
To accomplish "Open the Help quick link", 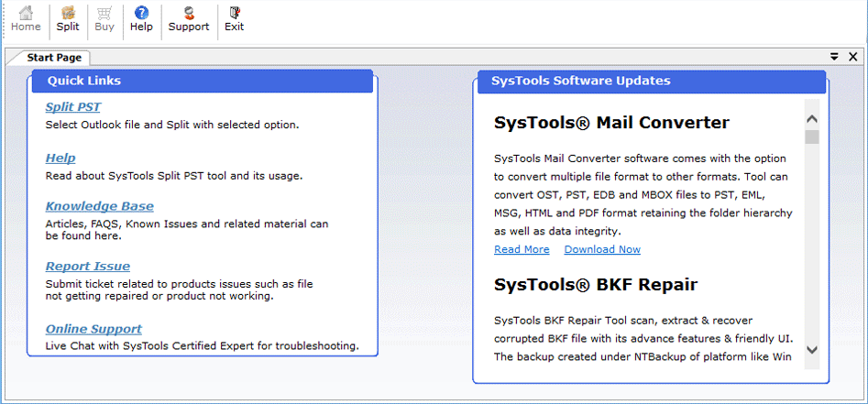I will coord(60,158).
